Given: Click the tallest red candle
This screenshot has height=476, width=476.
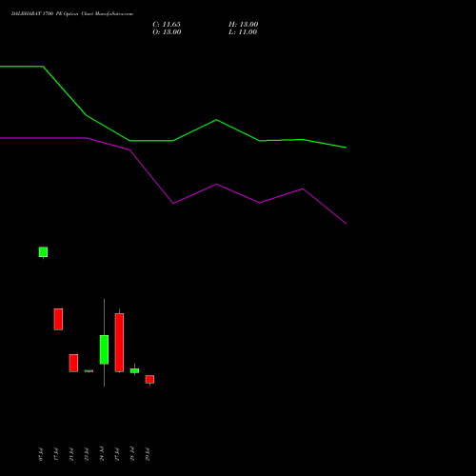Looking at the screenshot, I should [119, 343].
